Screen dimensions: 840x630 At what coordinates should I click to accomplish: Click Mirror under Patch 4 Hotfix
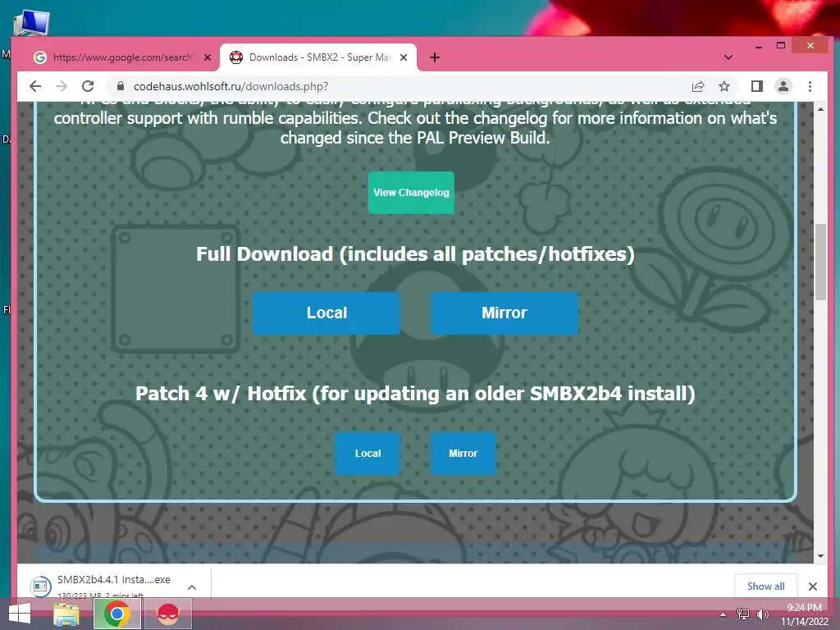click(x=463, y=453)
